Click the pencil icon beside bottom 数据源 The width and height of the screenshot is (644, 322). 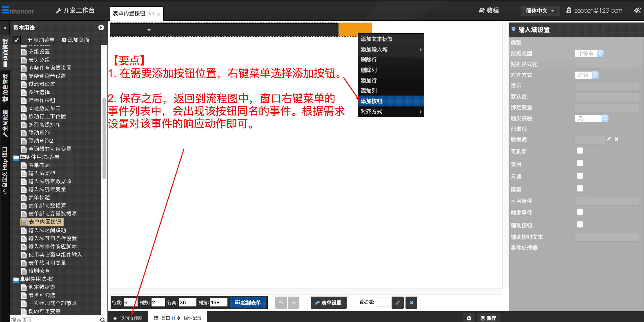point(397,302)
